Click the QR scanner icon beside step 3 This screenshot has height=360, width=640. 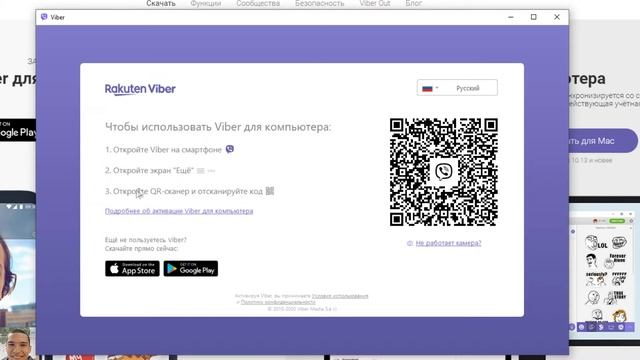[270, 191]
